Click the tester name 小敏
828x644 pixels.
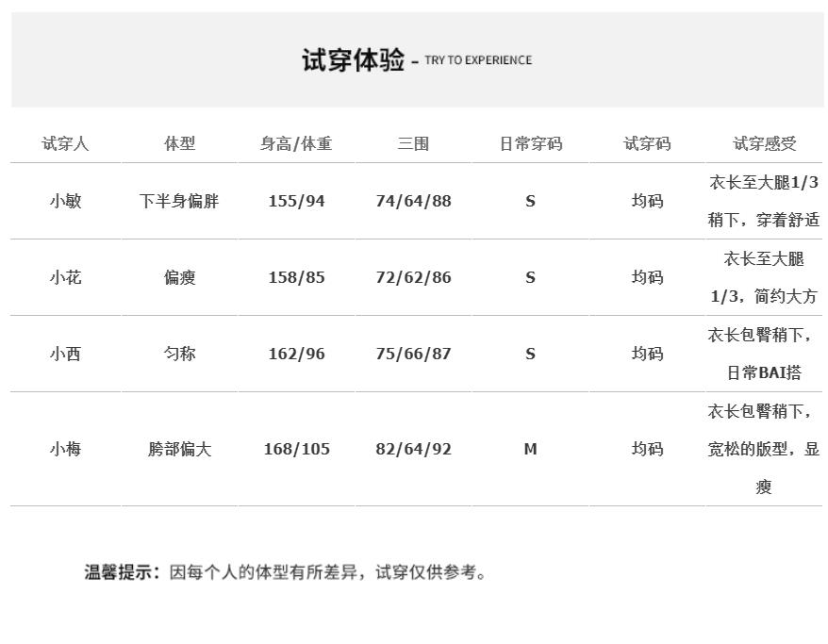[65, 201]
